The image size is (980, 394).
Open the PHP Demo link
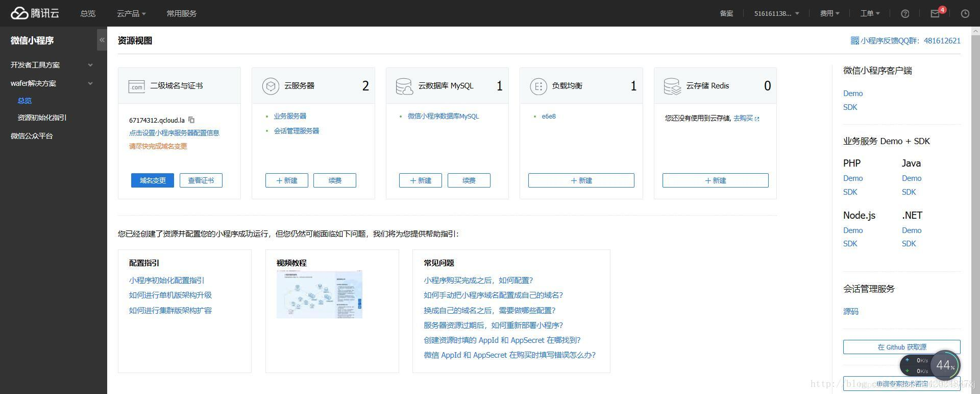click(x=853, y=178)
